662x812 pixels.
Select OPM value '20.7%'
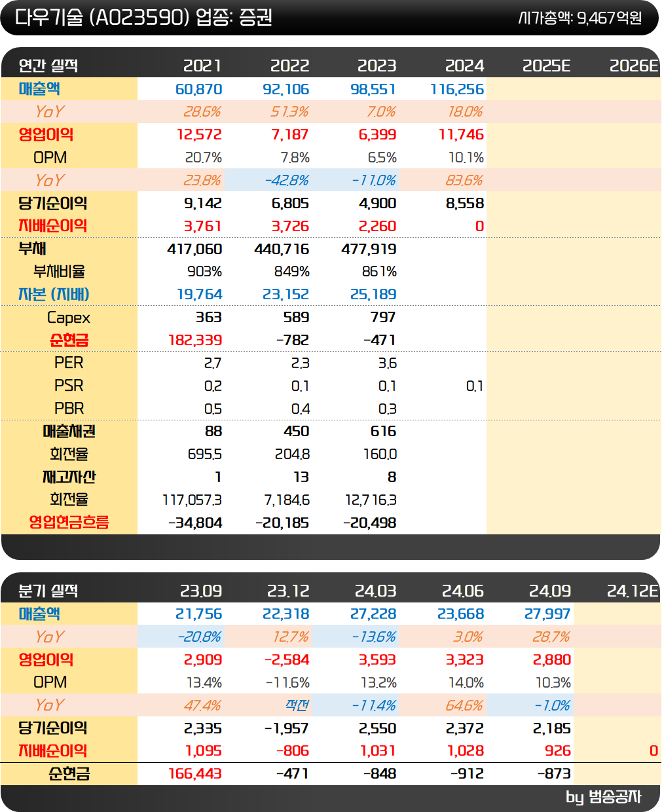point(204,158)
